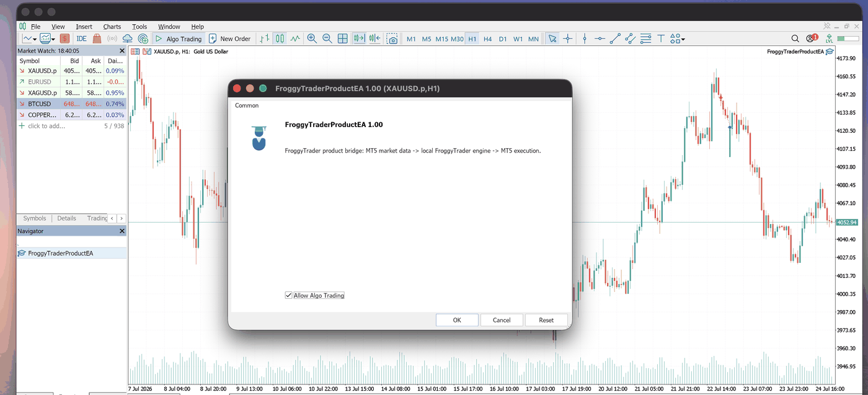Select the M5 timeframe
The image size is (868, 395).
click(x=427, y=38)
